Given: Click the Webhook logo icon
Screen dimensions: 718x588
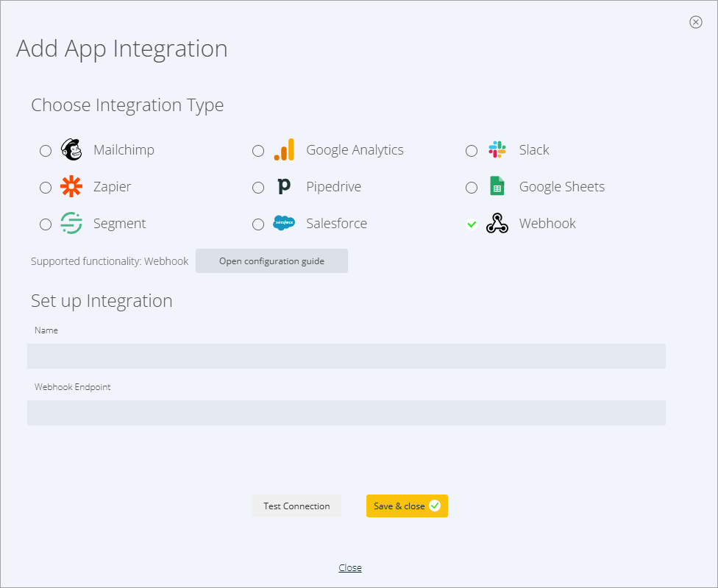Looking at the screenshot, I should coord(497,224).
